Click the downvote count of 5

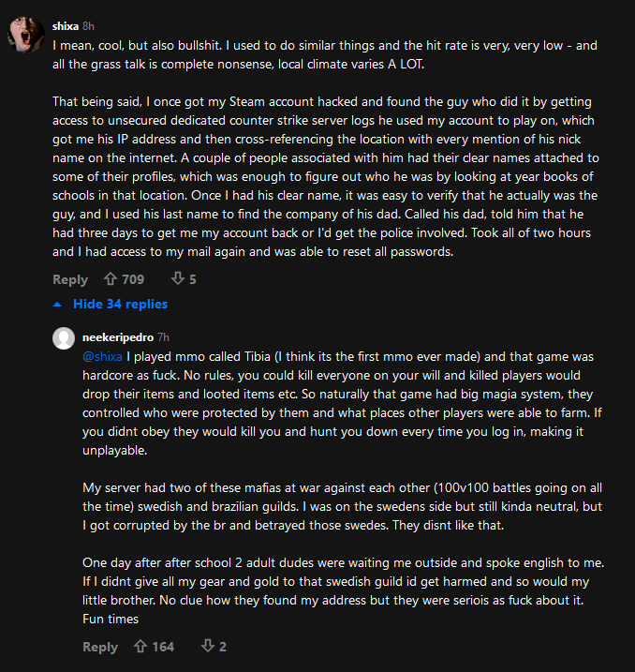(193, 279)
